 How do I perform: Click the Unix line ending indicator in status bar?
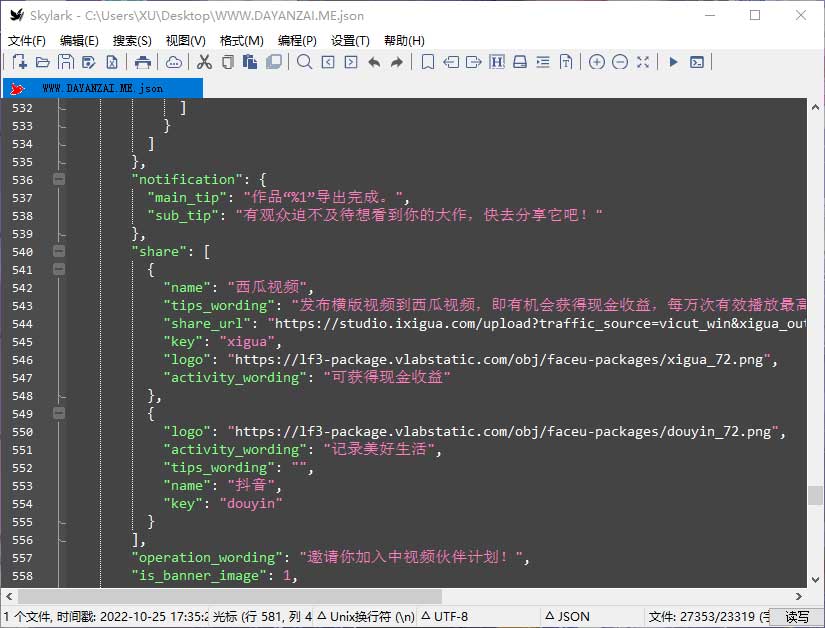[366, 616]
